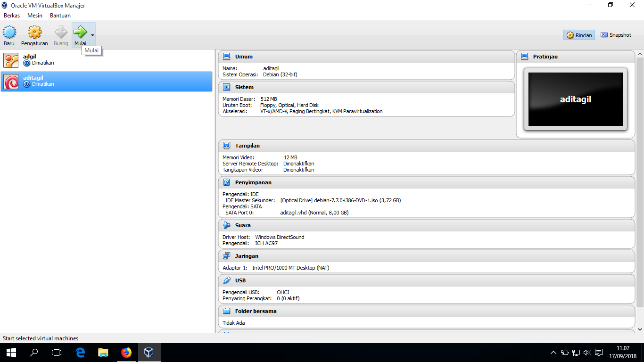
Task: Expand hidden icons in the system tray
Action: (553, 352)
